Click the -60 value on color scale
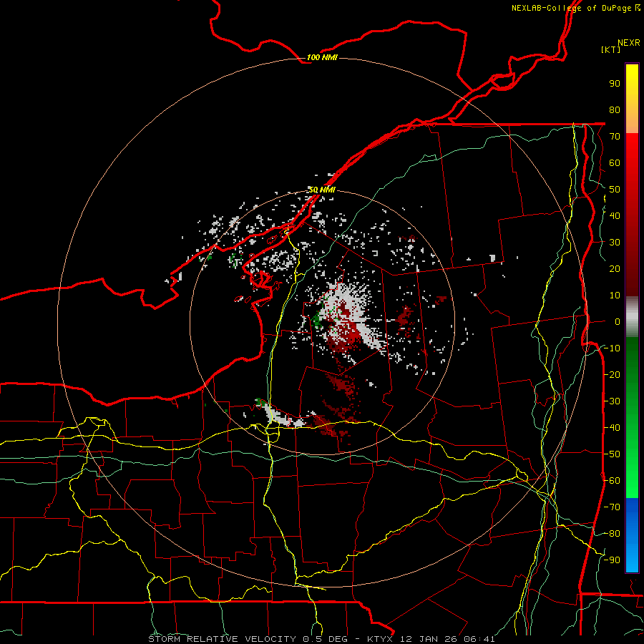This screenshot has height=644, width=644. tap(612, 481)
